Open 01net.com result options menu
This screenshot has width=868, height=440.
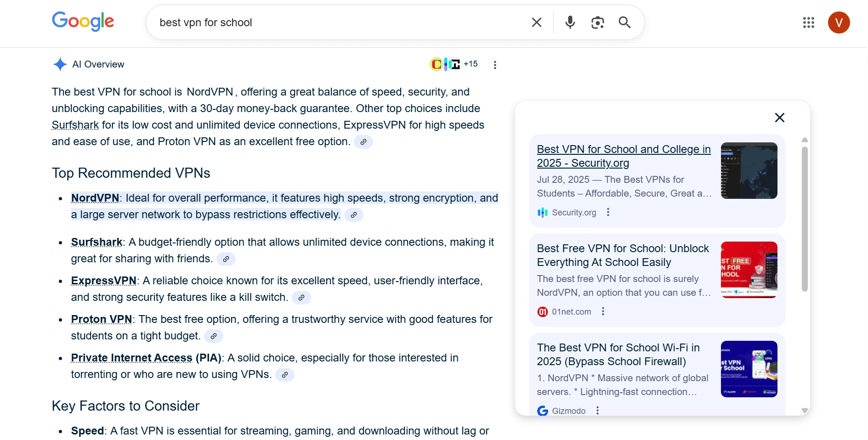click(603, 311)
